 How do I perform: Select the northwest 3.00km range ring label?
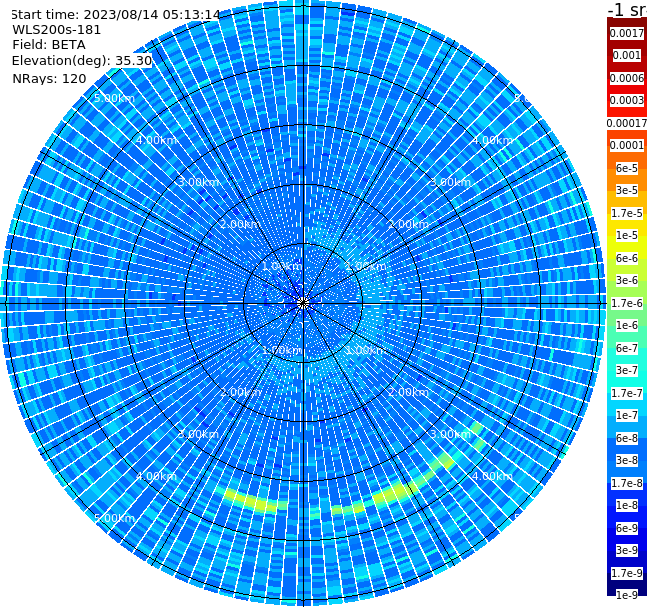[x=198, y=182]
